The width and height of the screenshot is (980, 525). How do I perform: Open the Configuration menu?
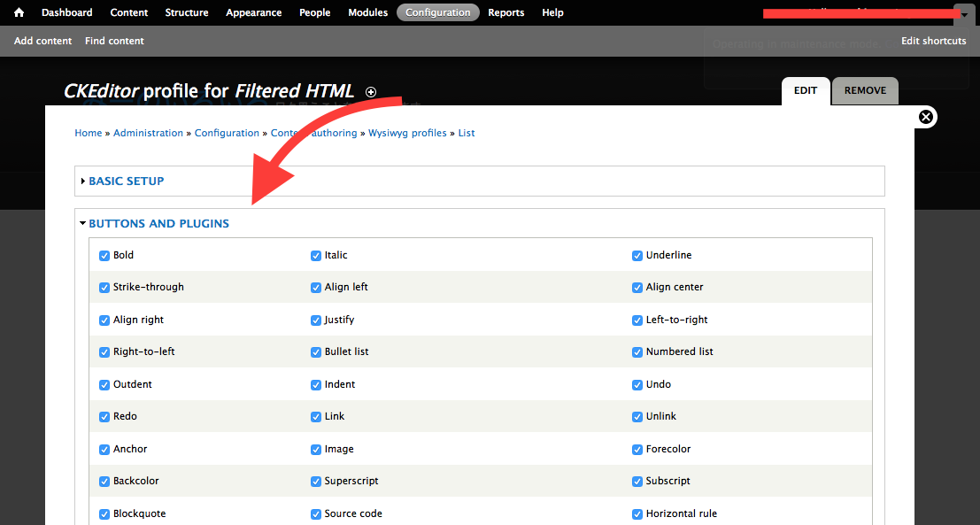click(x=438, y=12)
